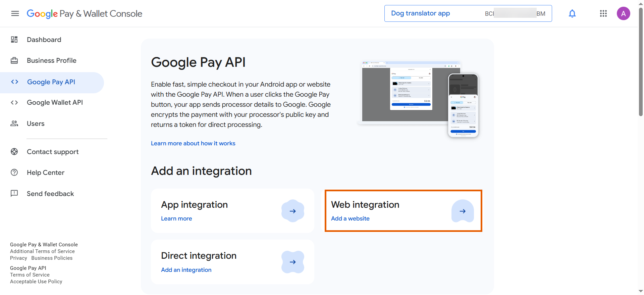The image size is (644, 295).
Task: Click the scrollbar down arrow
Action: click(641, 291)
